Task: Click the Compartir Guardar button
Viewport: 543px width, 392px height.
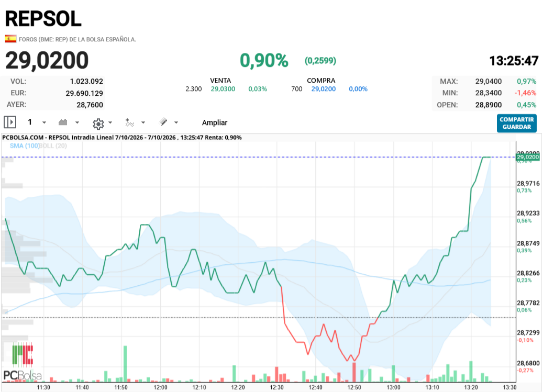Action: (517, 123)
